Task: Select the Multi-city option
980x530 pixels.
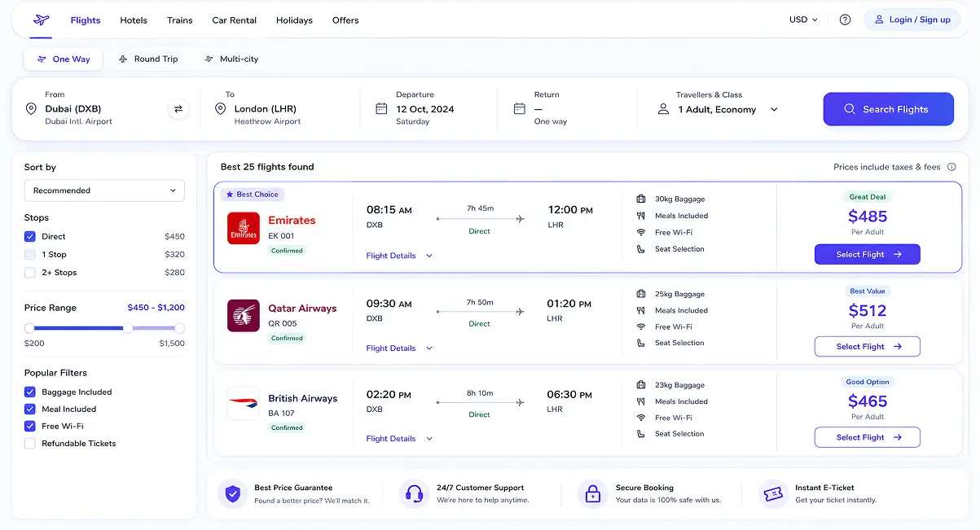Action: coord(232,59)
